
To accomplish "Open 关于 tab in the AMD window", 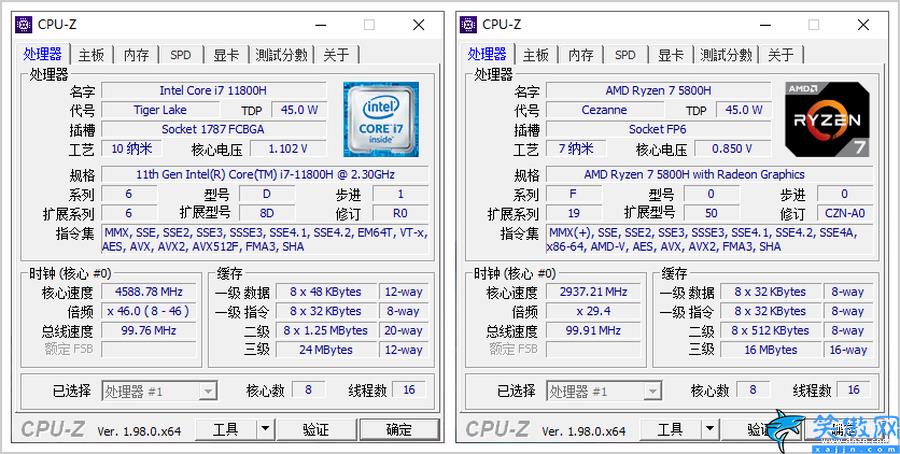I will pyautogui.click(x=781, y=55).
